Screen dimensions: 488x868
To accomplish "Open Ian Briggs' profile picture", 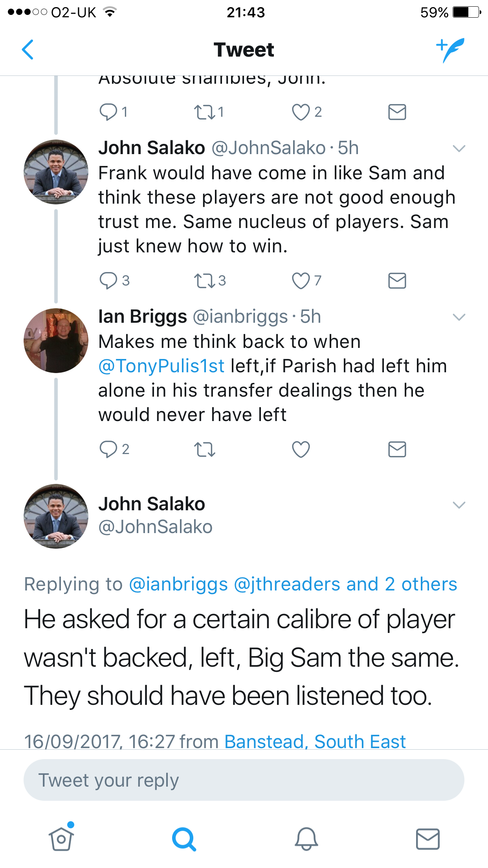I will [56, 340].
